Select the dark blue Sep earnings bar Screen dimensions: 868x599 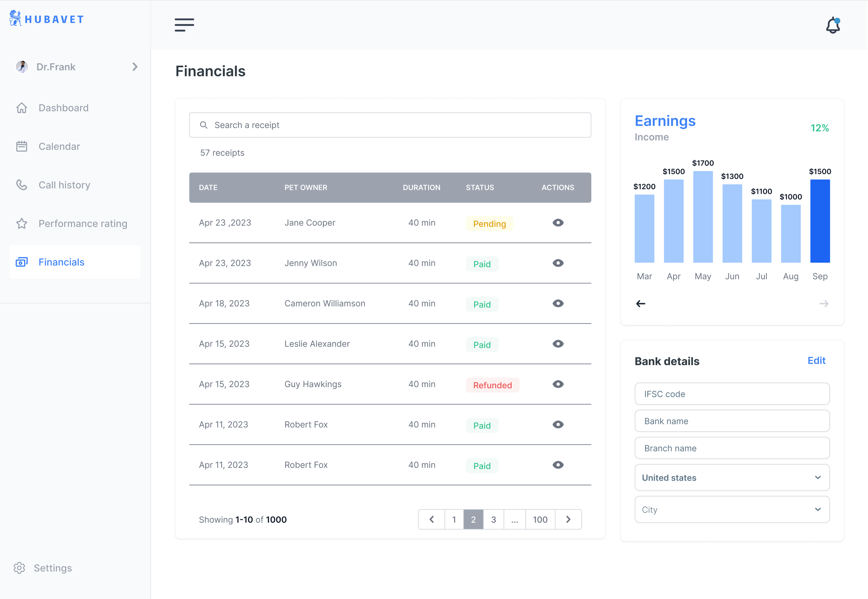coord(820,221)
